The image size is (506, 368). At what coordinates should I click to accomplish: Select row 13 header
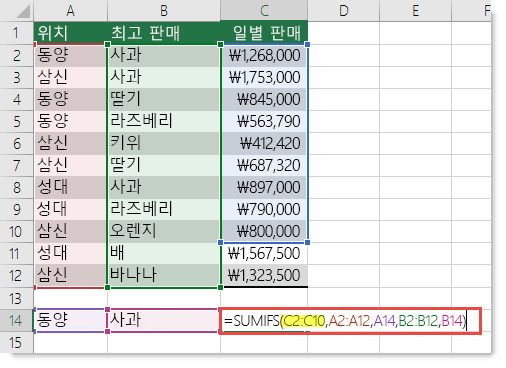(17, 298)
